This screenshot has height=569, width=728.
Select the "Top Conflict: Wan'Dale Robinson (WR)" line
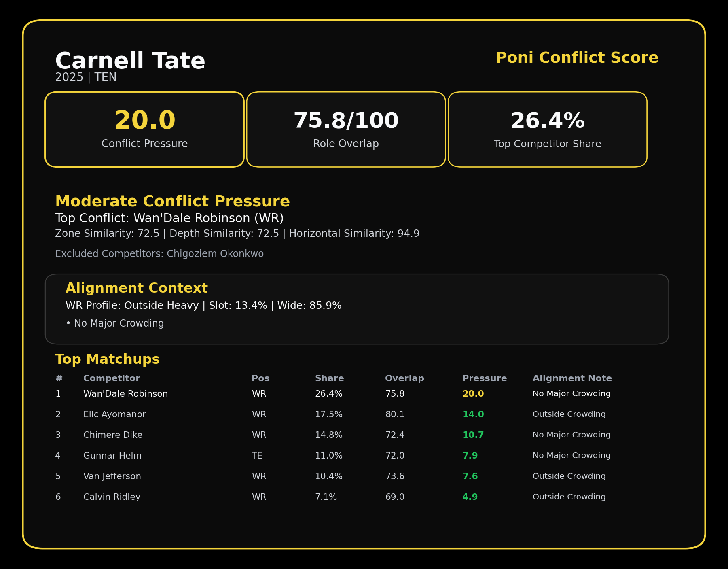169,218
